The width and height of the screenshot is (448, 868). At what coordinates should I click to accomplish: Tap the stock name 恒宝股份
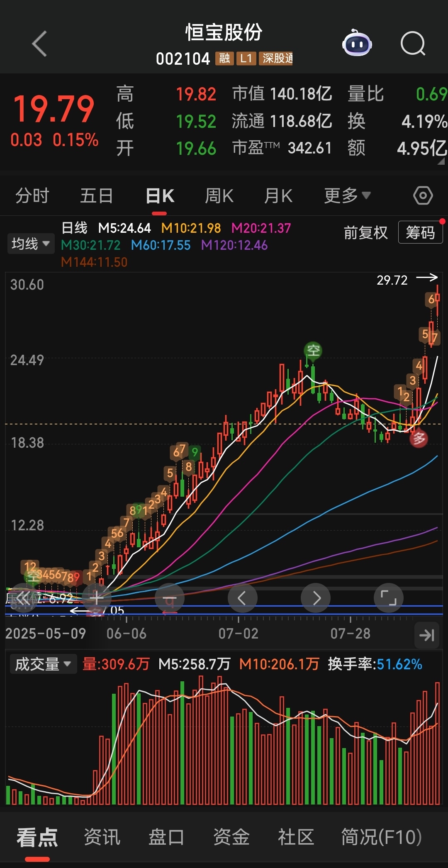click(x=224, y=32)
